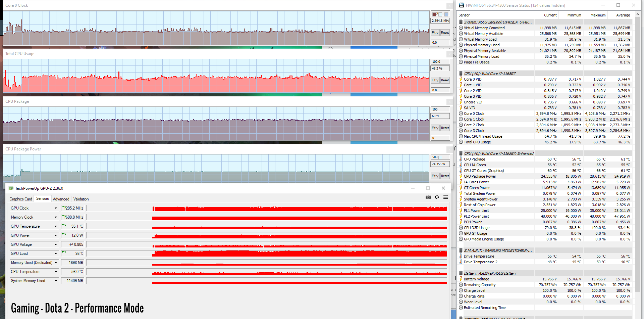
Task: Select the GPU Media Engine Usage row label
Action: pyautogui.click(x=484, y=239)
